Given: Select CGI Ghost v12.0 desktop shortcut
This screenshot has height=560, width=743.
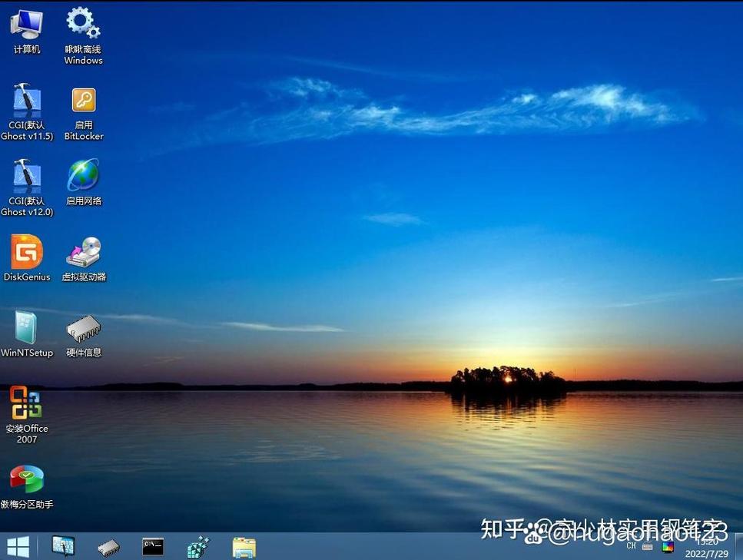Looking at the screenshot, I should pyautogui.click(x=27, y=188).
